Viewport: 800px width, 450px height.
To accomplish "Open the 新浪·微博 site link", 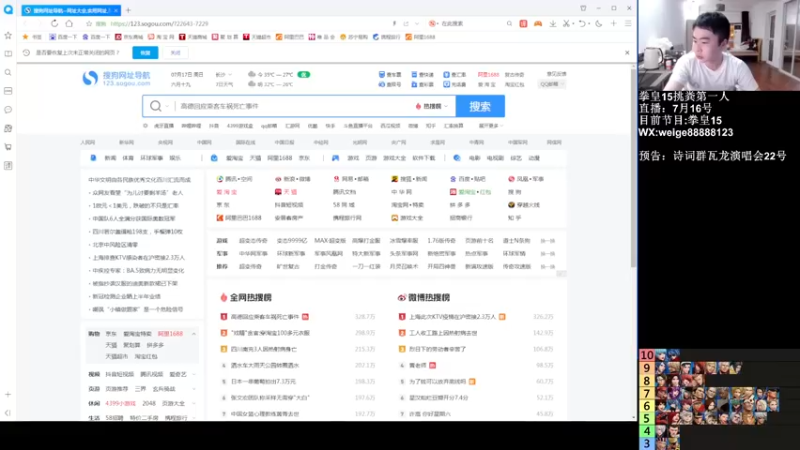I will 293,179.
